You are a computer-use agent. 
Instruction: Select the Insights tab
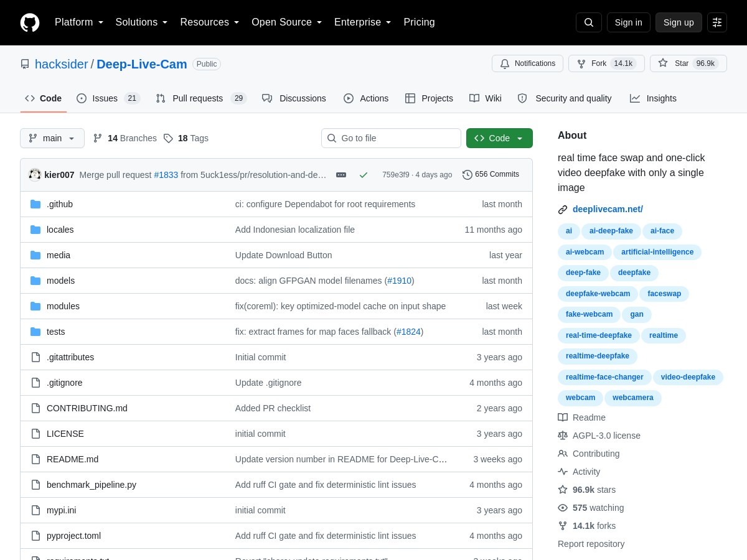tap(653, 98)
